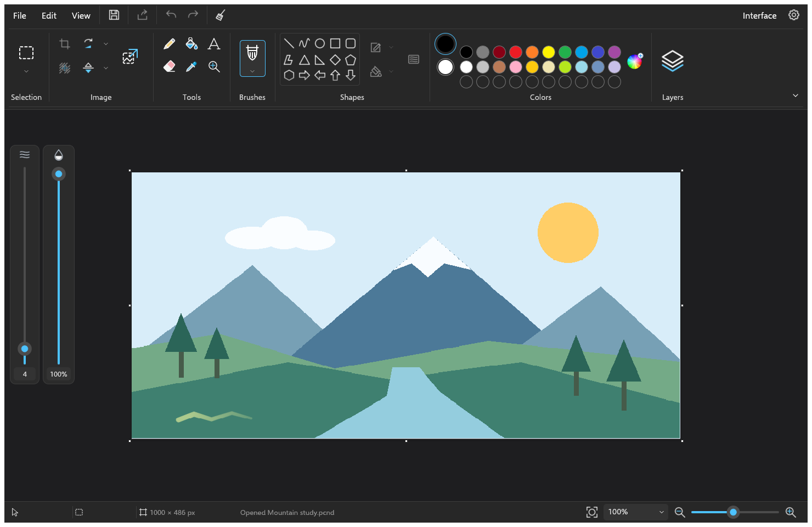Image resolution: width=812 pixels, height=527 pixels.
Task: Click the Crop image icon
Action: coord(65,44)
